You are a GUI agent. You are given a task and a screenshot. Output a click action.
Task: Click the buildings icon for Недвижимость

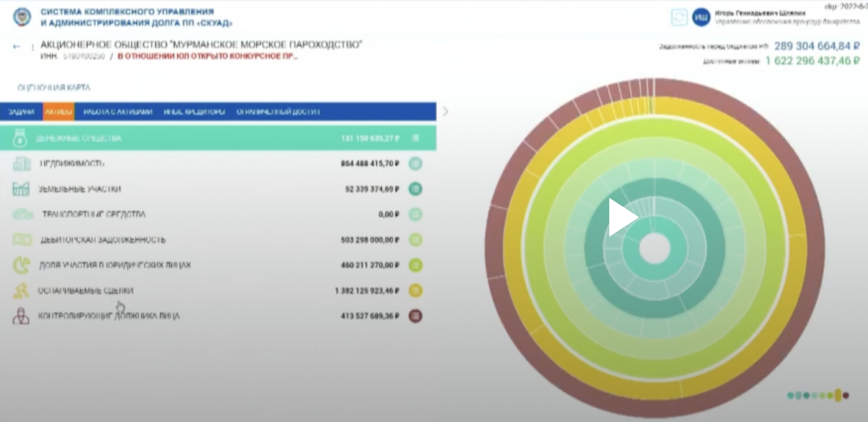[22, 163]
